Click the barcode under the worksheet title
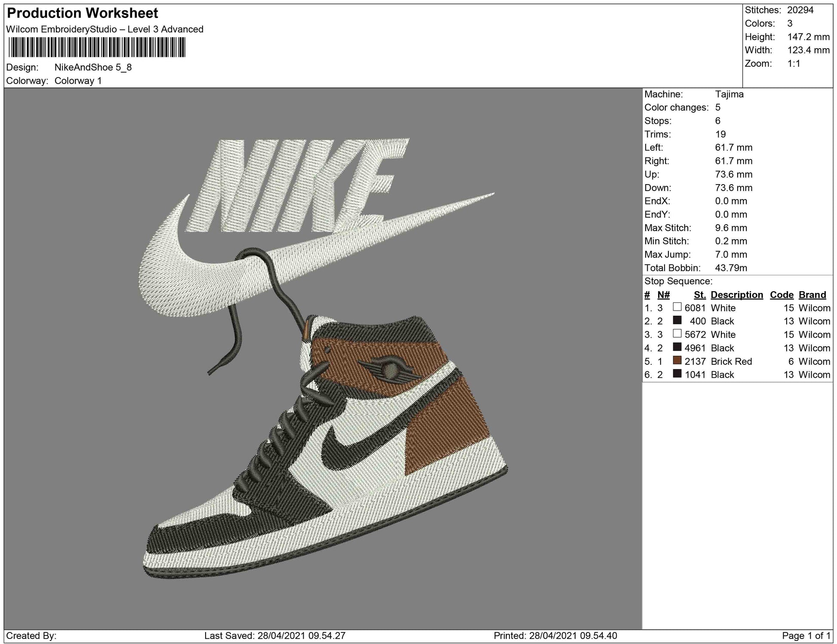 (x=97, y=47)
